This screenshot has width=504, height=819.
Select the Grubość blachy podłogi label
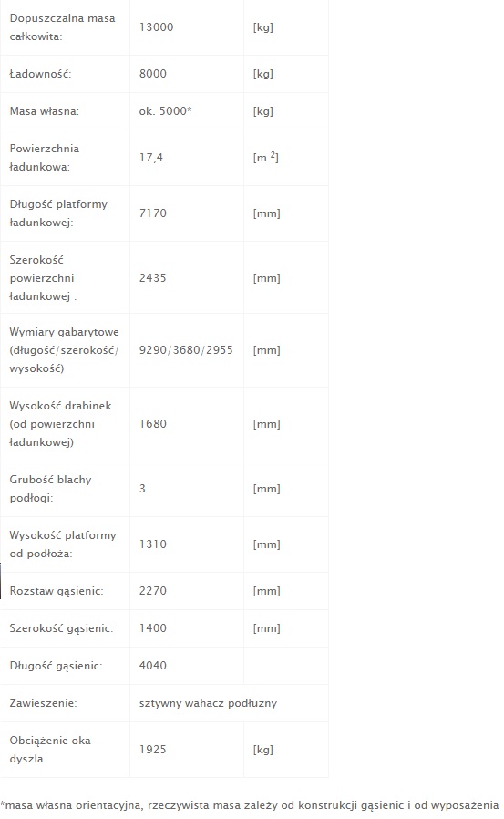click(x=51, y=489)
